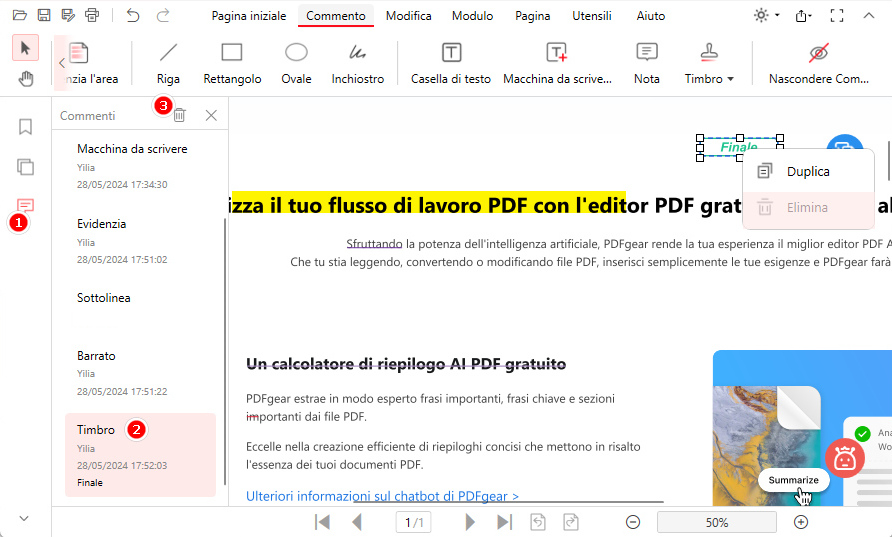Open link Ulteriori informazioni sul chatbot di PDFgear
Screen dimensions: 892x537
pyautogui.click(x=382, y=496)
